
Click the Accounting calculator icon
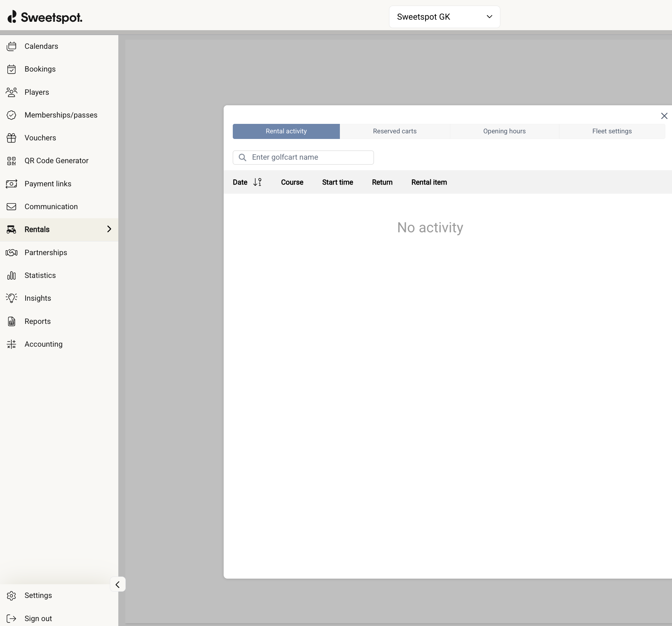pyautogui.click(x=12, y=344)
